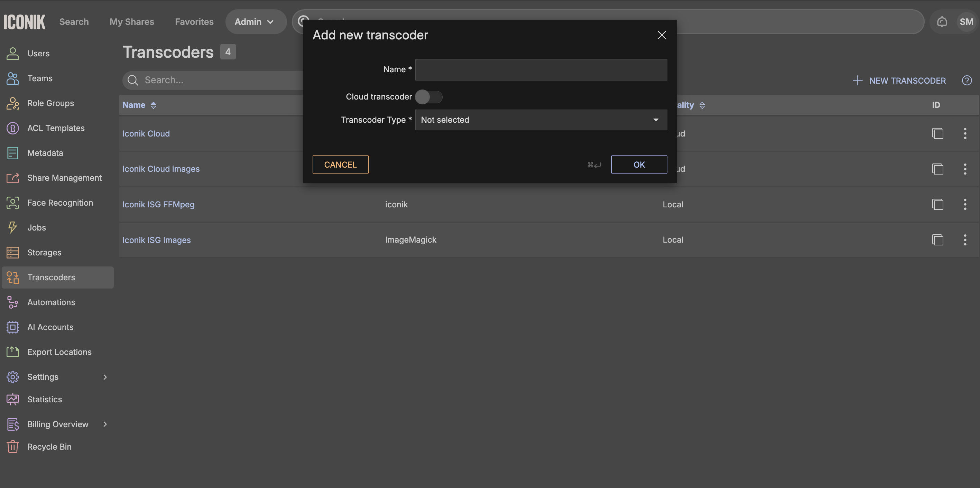Image resolution: width=980 pixels, height=488 pixels.
Task: Expand the Settings submenu chevron
Action: tap(105, 377)
